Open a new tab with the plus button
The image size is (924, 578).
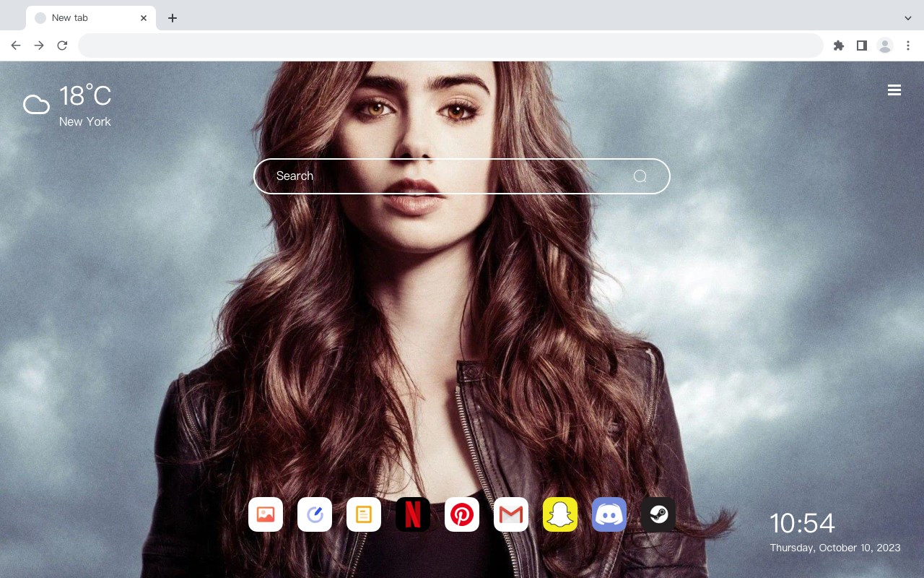(172, 18)
